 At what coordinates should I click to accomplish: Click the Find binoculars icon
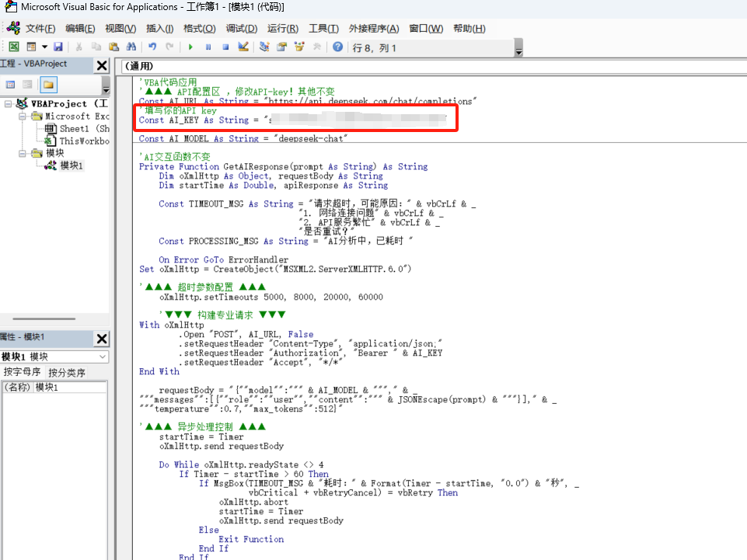[x=131, y=47]
